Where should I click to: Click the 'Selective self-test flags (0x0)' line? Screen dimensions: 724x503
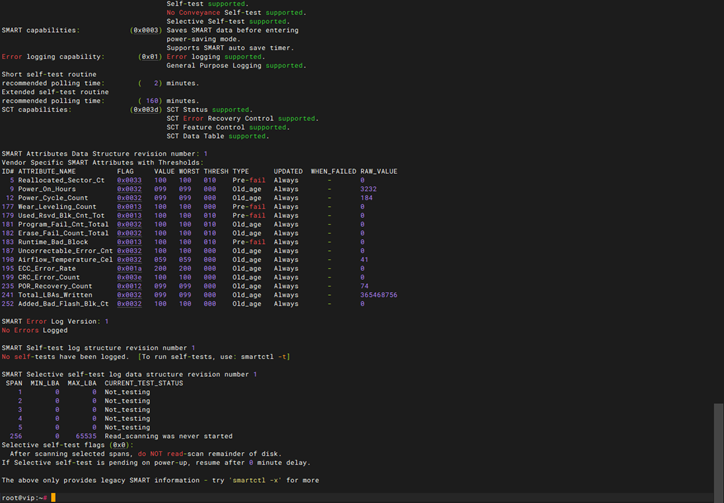tap(67, 445)
